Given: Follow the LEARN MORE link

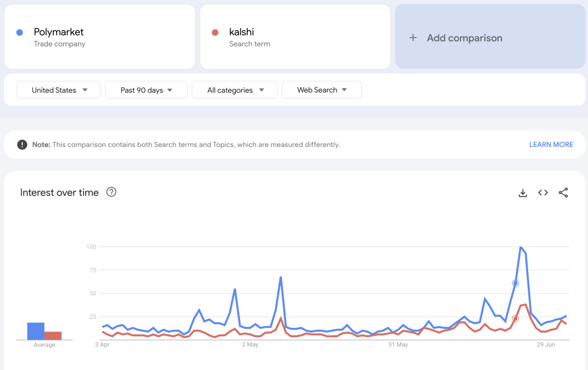Looking at the screenshot, I should tap(551, 145).
